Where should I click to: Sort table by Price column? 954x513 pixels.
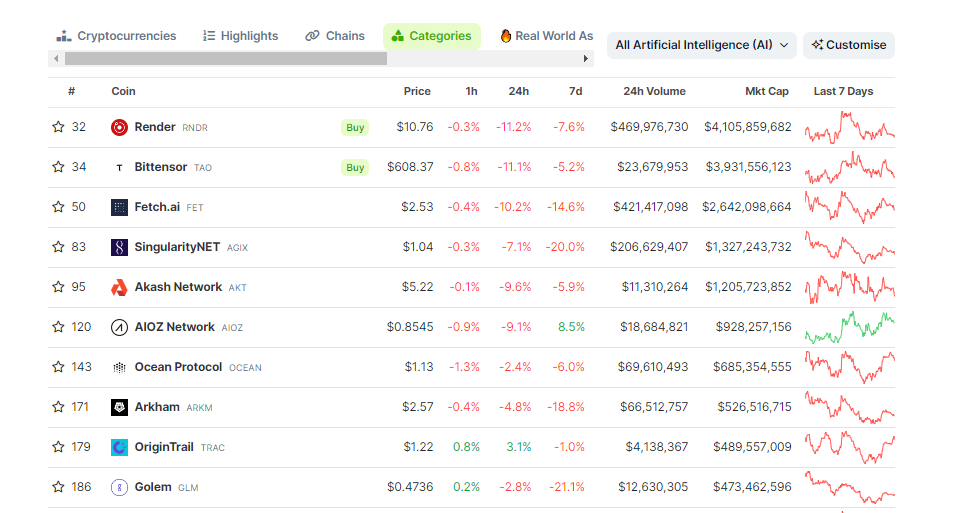point(417,91)
